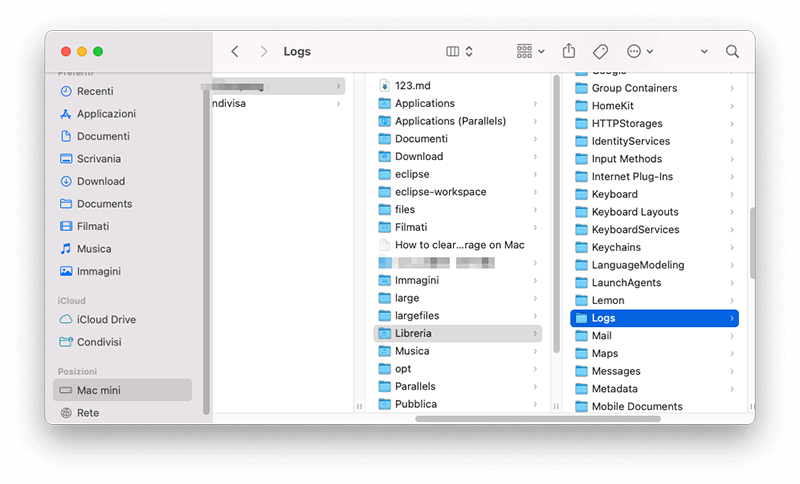Image resolution: width=800 pixels, height=484 pixels.
Task: Click the horizontal scrollbar at bottom
Action: [x=538, y=419]
